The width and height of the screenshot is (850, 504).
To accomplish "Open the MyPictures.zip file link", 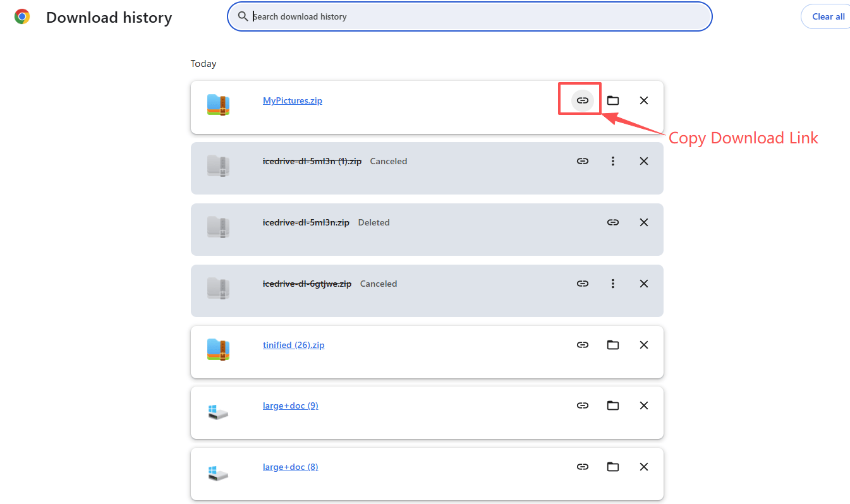I will 292,100.
